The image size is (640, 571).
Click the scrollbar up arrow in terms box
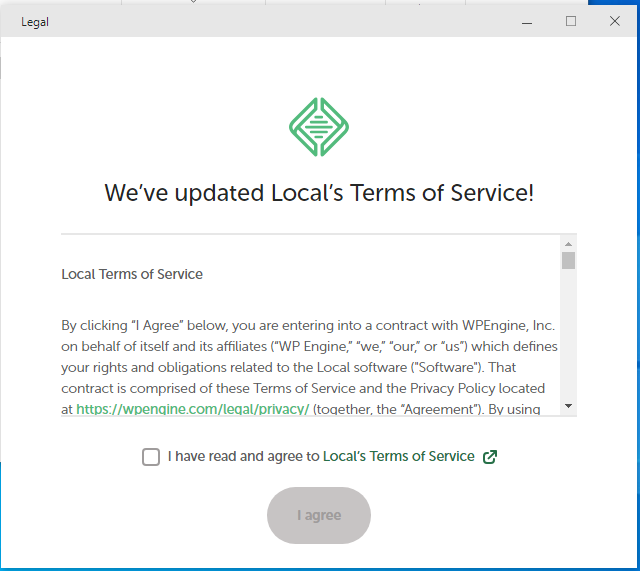[568, 243]
